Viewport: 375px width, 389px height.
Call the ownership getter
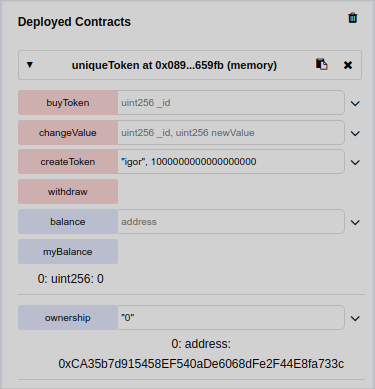point(68,318)
